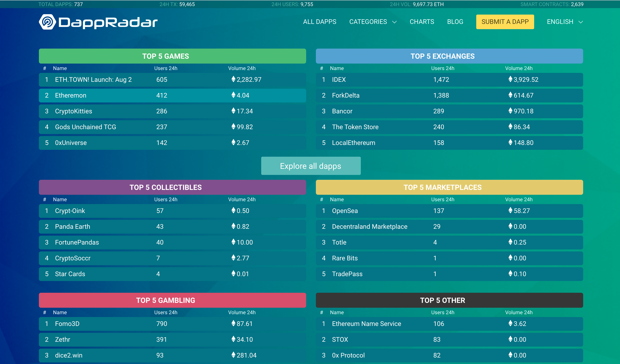Select Star Cards collectible
This screenshot has height=364, width=620.
173,274
